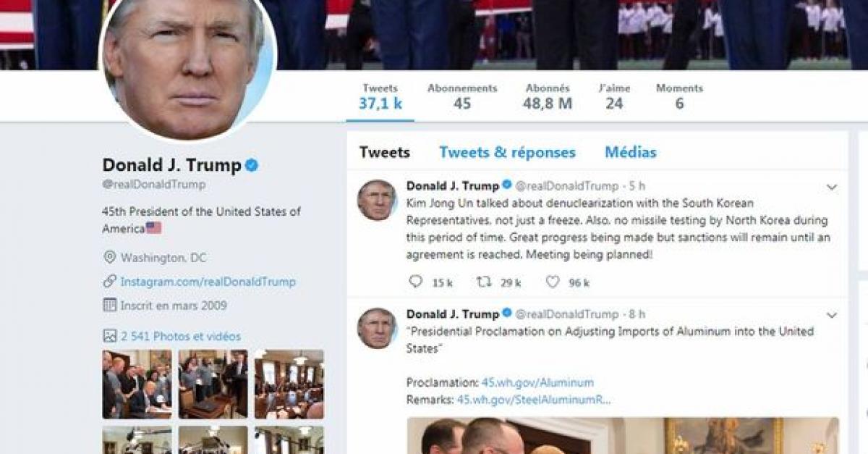Click the large profile picture avatar
The height and width of the screenshot is (454, 868).
(x=188, y=69)
